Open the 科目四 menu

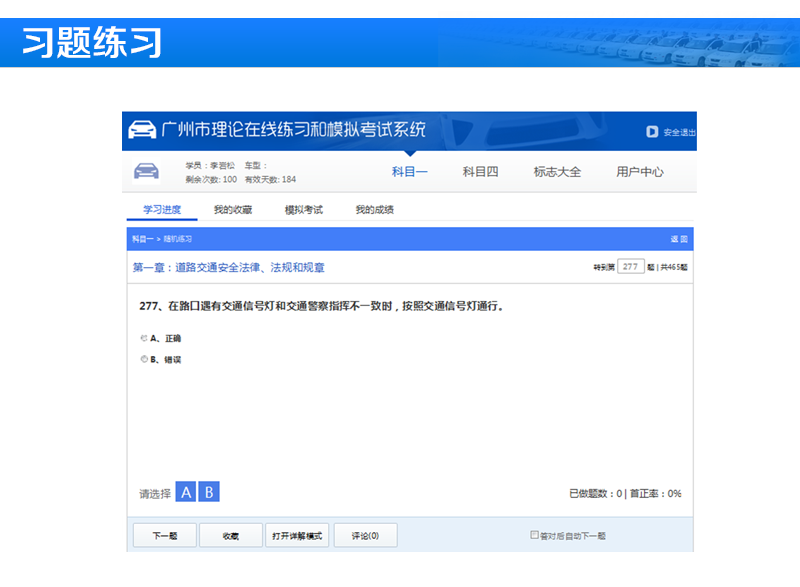point(480,172)
